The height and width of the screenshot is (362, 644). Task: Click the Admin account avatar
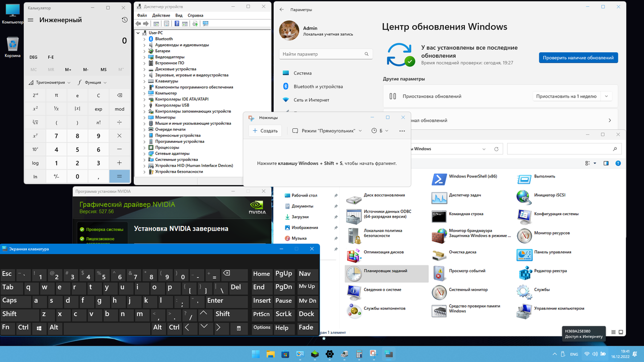pyautogui.click(x=289, y=31)
